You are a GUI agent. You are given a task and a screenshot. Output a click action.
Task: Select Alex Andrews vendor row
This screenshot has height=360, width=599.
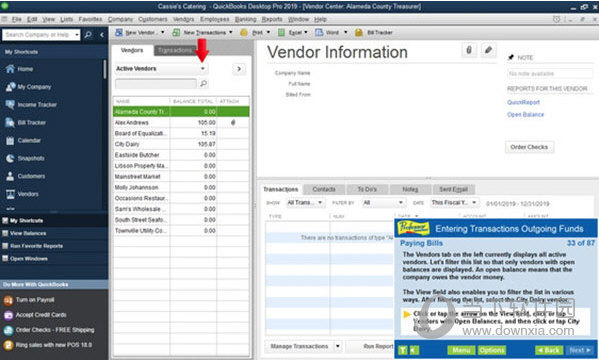coord(181,123)
